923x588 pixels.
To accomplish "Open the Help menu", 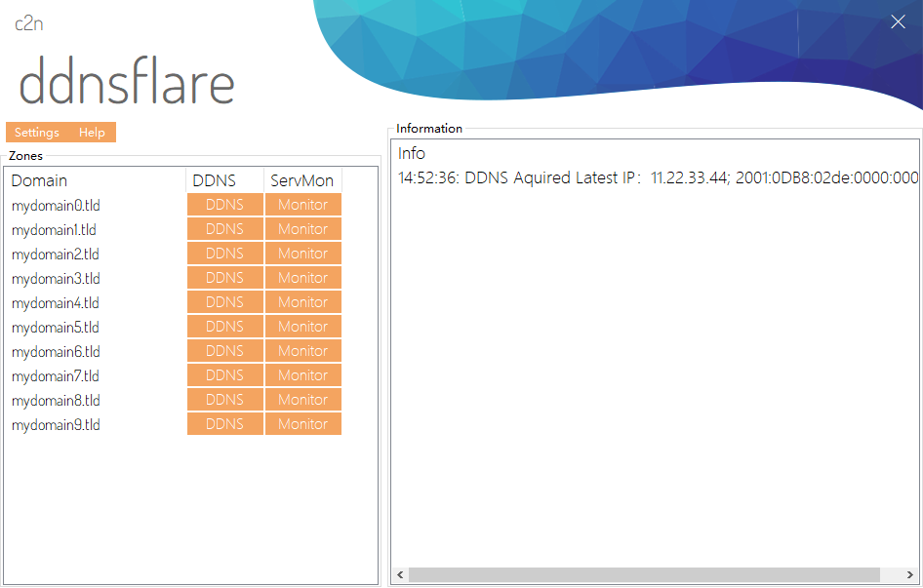I will (92, 133).
